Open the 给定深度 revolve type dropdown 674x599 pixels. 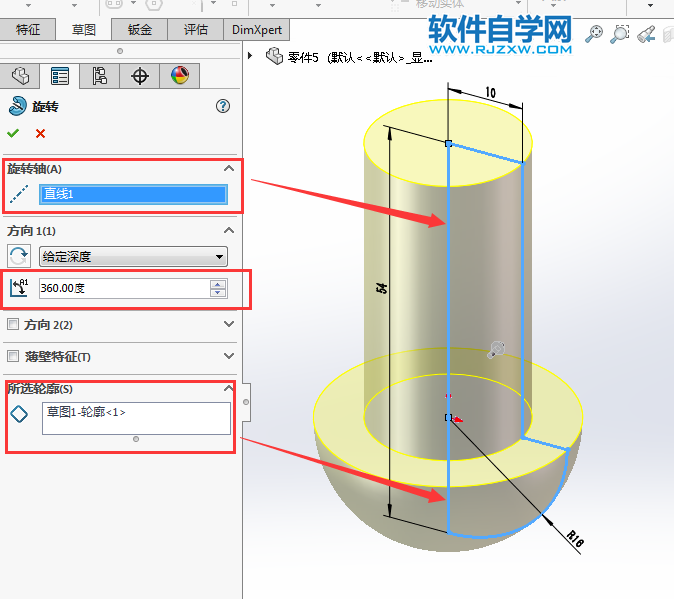pyautogui.click(x=133, y=257)
